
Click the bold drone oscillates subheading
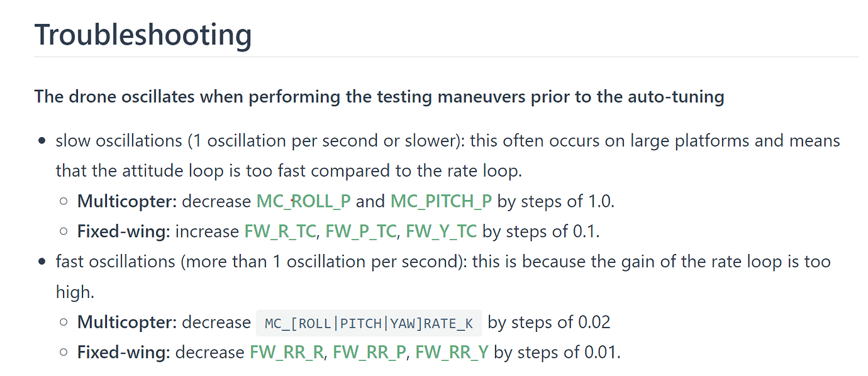click(x=379, y=97)
